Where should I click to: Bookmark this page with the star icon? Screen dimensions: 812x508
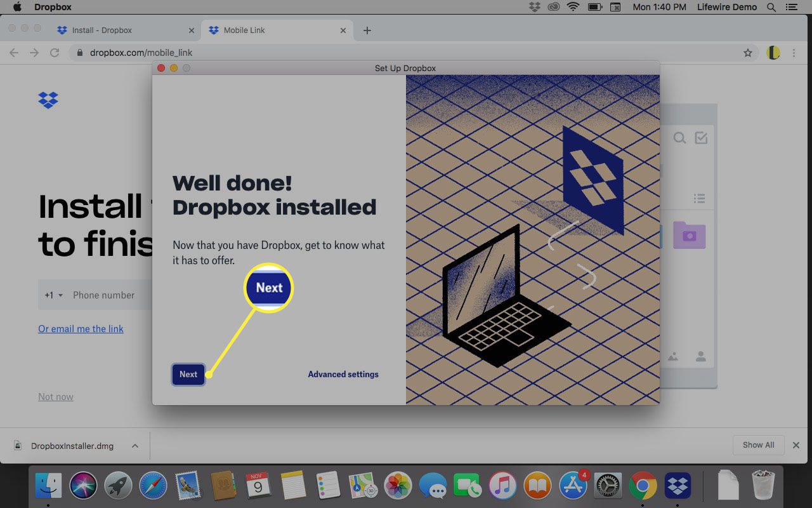tap(748, 53)
